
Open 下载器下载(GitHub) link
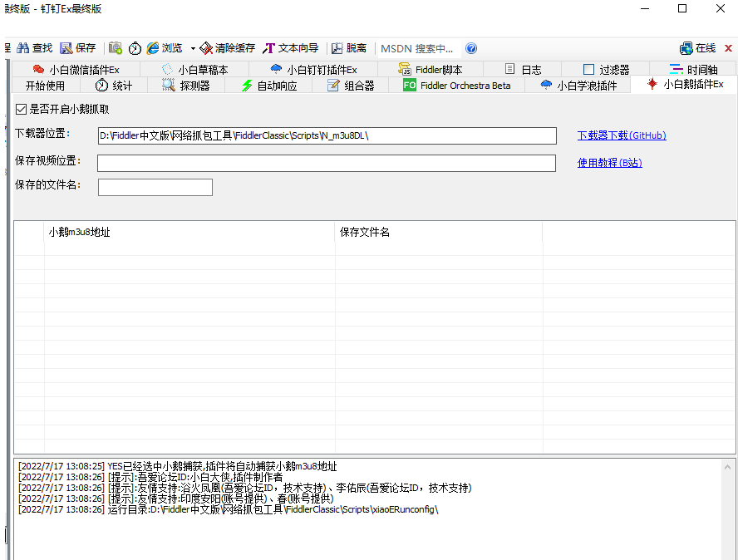(622, 135)
